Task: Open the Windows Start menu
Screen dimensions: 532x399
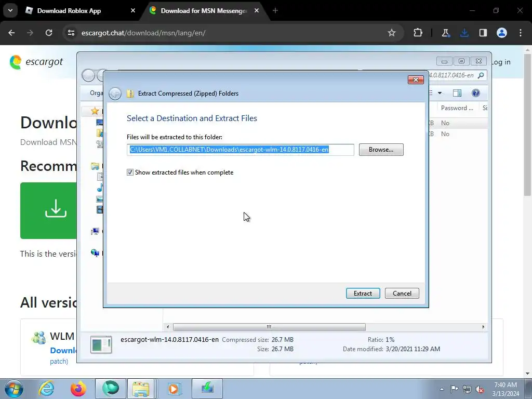Action: point(14,389)
